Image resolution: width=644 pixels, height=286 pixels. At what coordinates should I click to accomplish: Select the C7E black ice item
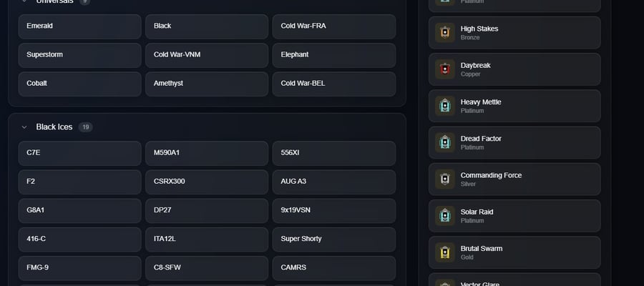(x=79, y=154)
